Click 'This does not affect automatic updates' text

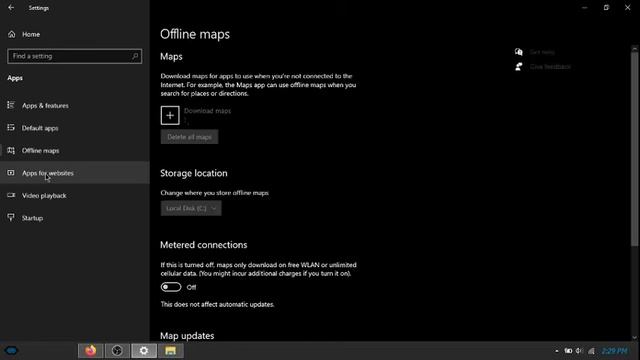coord(217,304)
